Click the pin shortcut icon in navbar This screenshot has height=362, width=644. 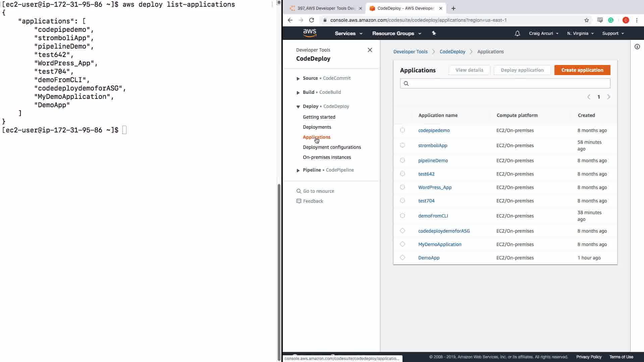(x=434, y=33)
